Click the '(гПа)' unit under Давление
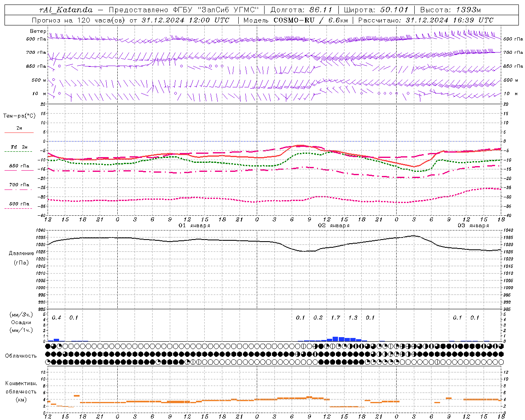 (x=21, y=263)
